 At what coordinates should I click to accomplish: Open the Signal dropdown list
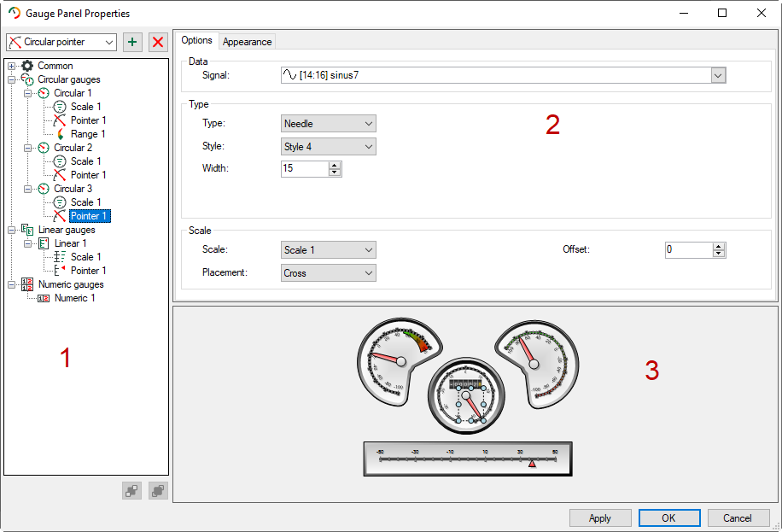click(x=718, y=76)
